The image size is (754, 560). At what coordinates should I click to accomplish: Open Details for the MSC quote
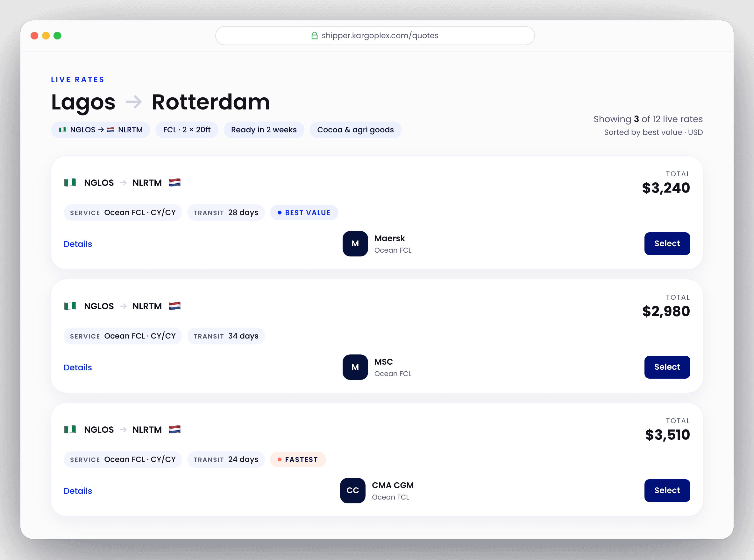click(78, 367)
